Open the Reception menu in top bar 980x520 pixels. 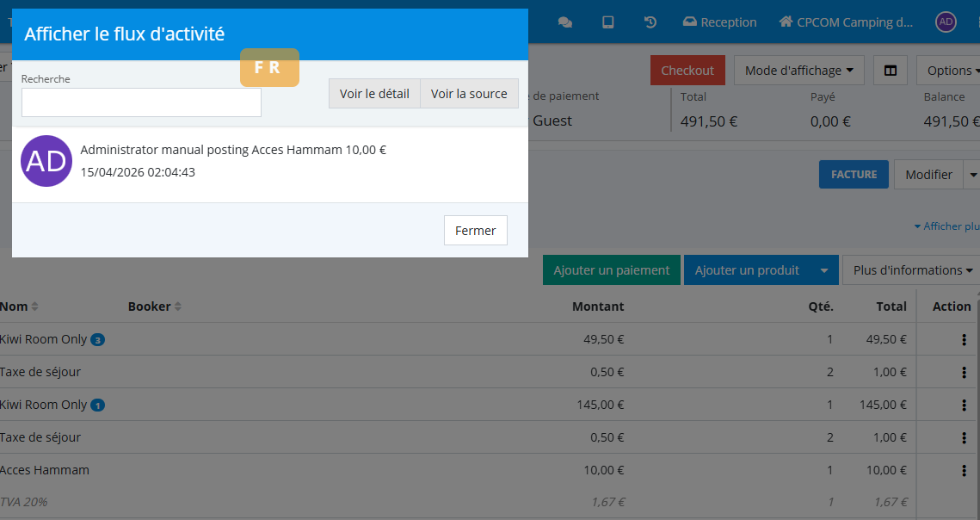coord(719,22)
